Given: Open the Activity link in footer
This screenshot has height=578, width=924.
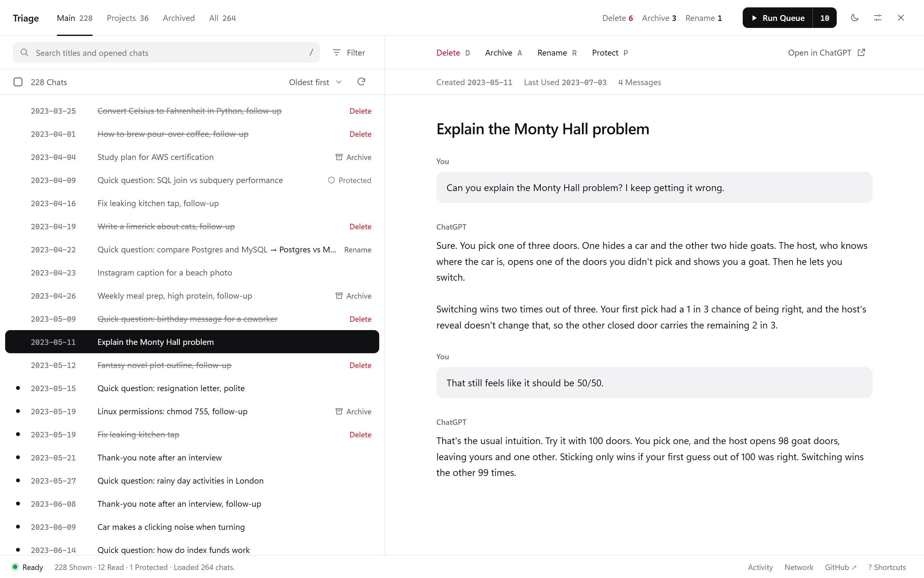Looking at the screenshot, I should click(760, 567).
